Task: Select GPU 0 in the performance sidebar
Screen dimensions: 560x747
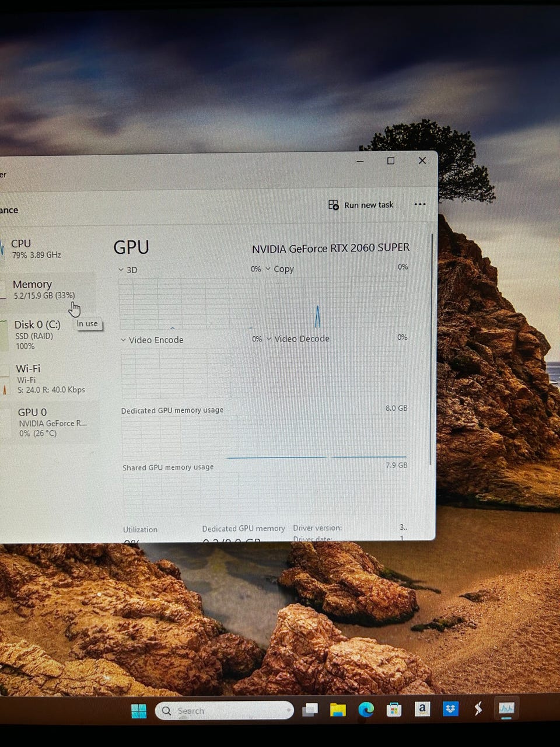Action: point(49,422)
